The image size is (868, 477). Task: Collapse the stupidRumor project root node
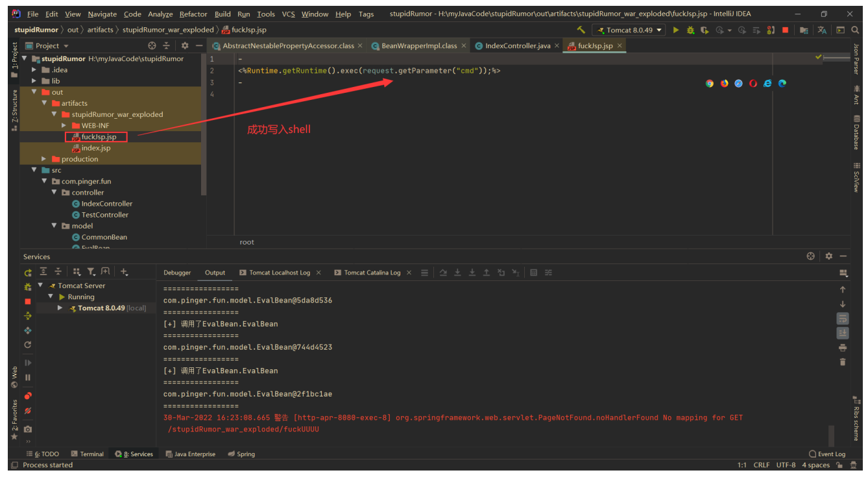pyautogui.click(x=25, y=58)
